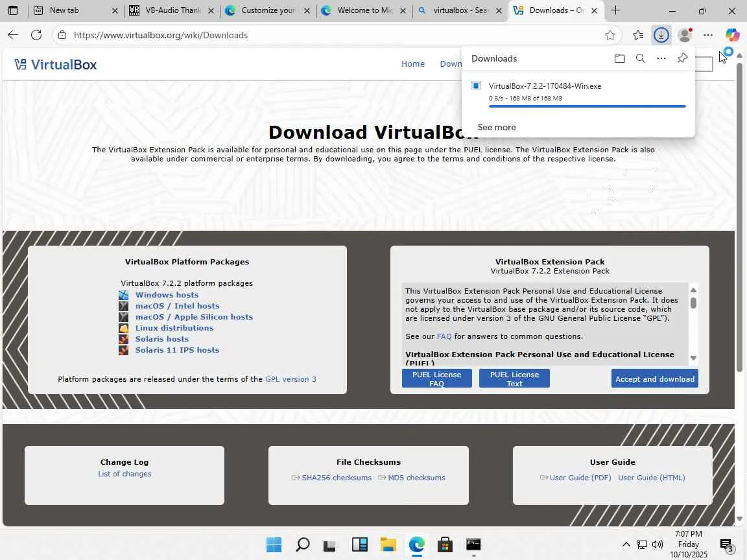Open the volume icon in system tray

pyautogui.click(x=658, y=544)
